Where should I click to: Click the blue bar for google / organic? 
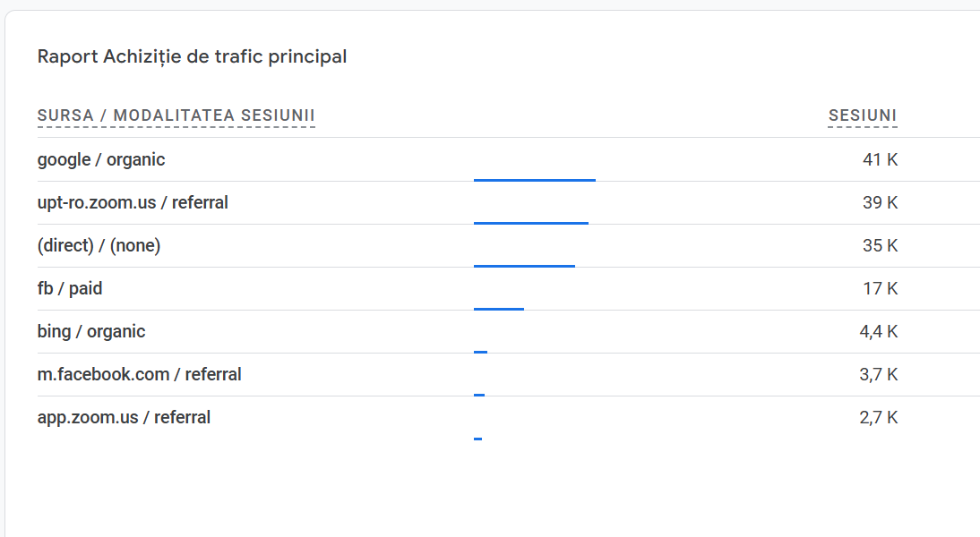(x=534, y=180)
